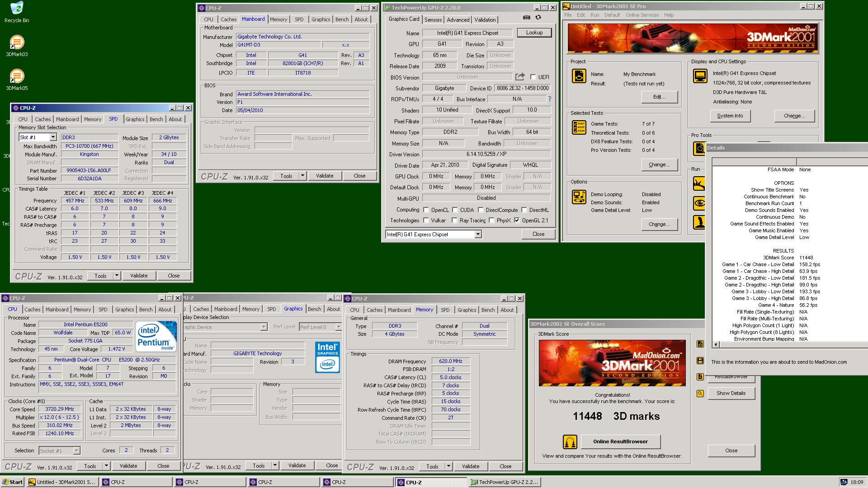Toggle the PhysX checkbox
Image resolution: width=868 pixels, height=488 pixels.
tap(491, 221)
